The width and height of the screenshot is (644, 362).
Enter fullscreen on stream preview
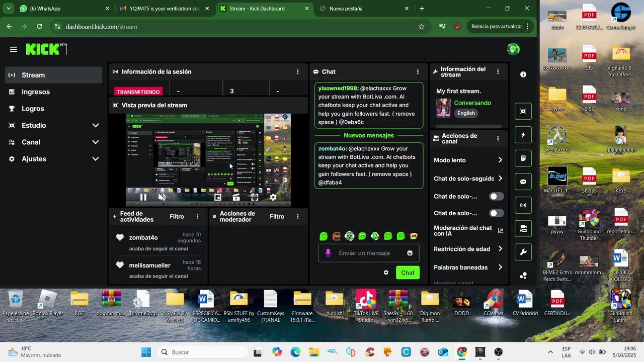point(255,198)
